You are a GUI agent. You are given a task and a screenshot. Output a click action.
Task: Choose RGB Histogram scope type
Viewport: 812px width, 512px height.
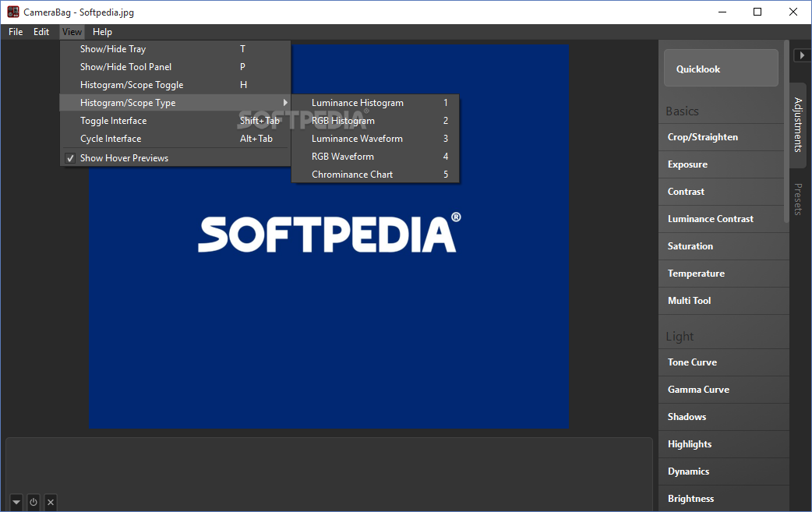(376, 121)
